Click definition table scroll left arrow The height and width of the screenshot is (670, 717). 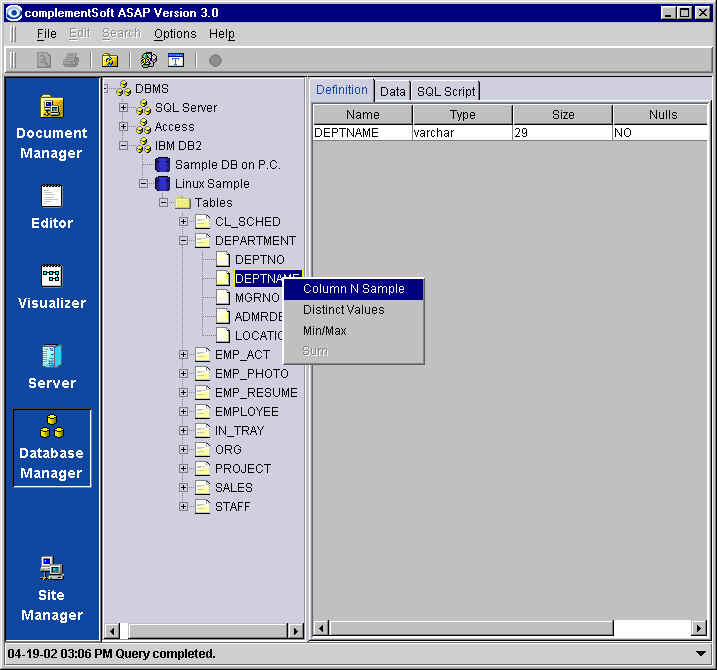click(321, 628)
